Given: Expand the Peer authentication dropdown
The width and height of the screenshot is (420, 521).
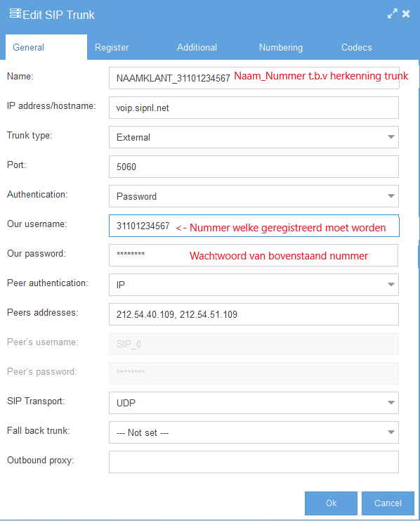Looking at the screenshot, I should 254,285.
